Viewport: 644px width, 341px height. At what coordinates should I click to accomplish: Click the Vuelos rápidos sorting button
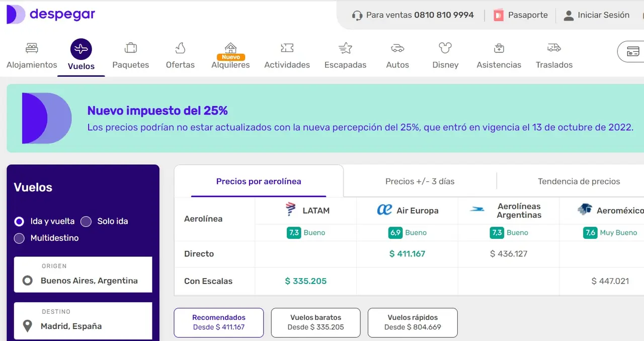[413, 322]
